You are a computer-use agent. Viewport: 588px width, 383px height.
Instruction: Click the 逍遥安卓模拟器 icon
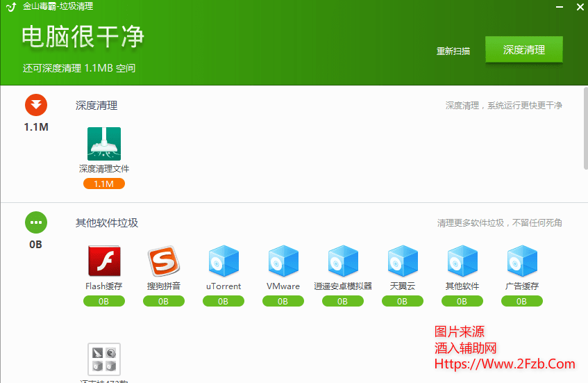[342, 261]
